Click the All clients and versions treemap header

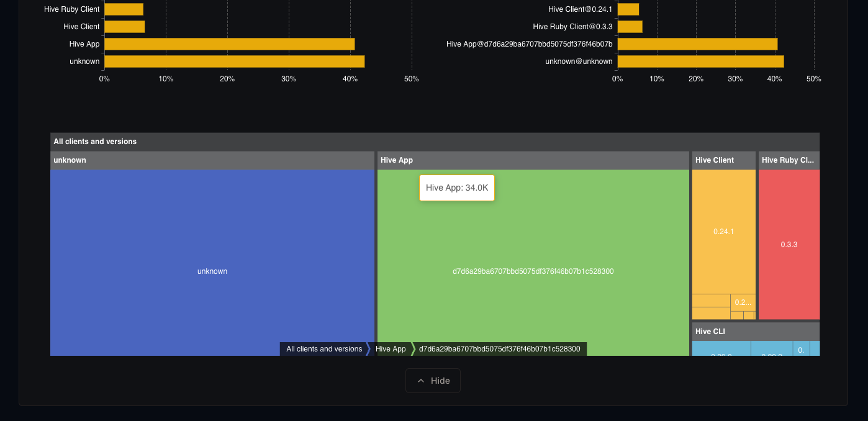94,141
